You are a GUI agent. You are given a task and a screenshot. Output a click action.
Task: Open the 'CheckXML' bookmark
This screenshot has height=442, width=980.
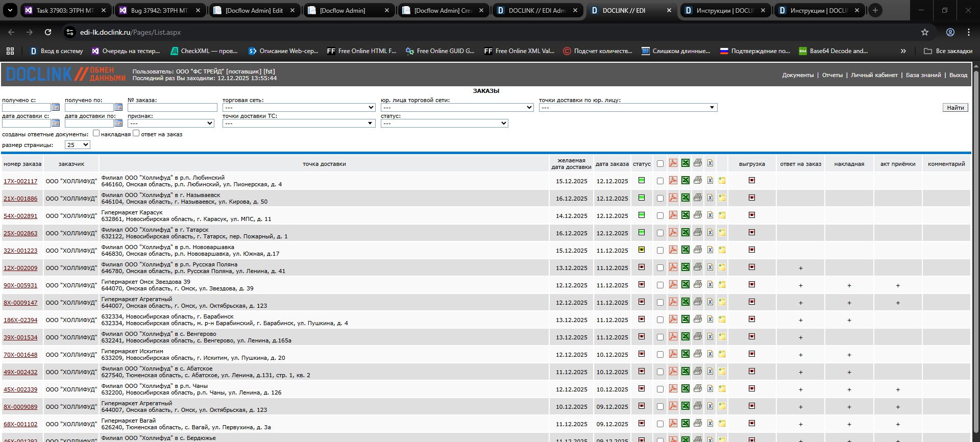point(204,51)
